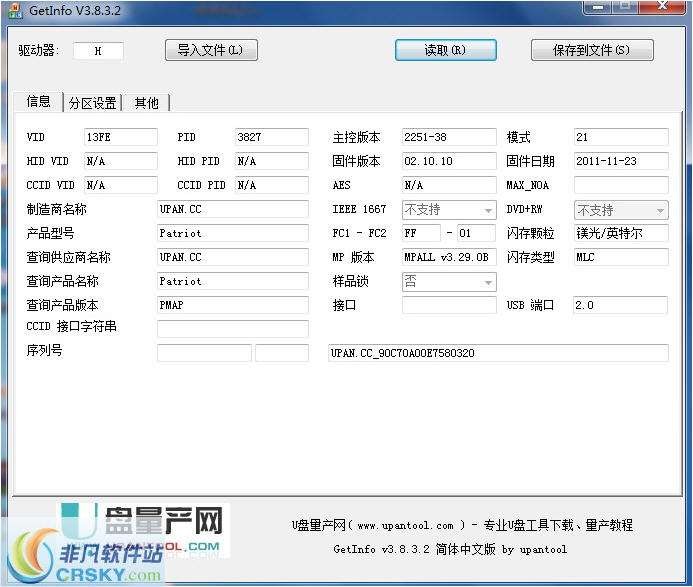This screenshot has height=587, width=693.
Task: Click the 固件日期 field showing 2011-11-23
Action: [621, 161]
